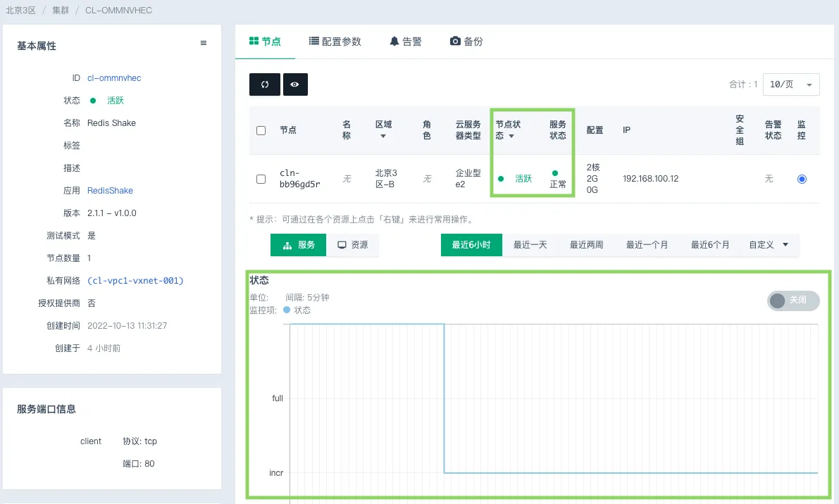Toggle the 关闭 switch on status chart

(793, 301)
